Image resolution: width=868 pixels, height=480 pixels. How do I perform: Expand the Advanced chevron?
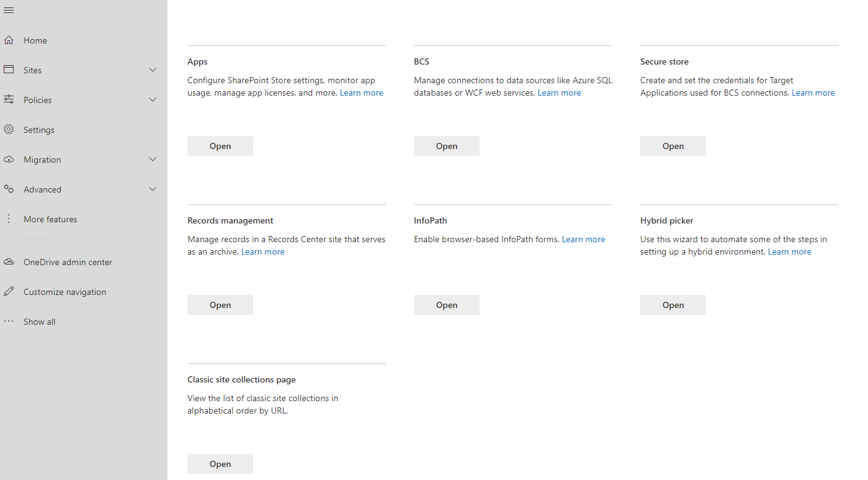pos(153,189)
